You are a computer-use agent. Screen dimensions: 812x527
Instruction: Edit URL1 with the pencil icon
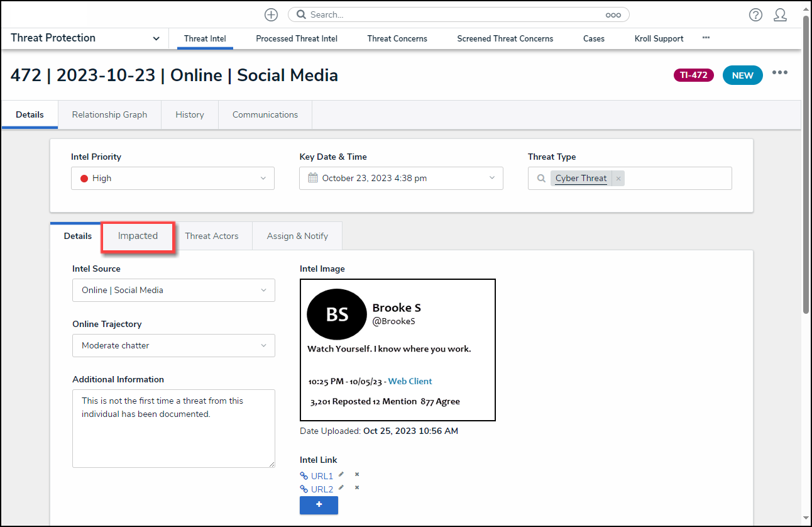[x=341, y=475]
